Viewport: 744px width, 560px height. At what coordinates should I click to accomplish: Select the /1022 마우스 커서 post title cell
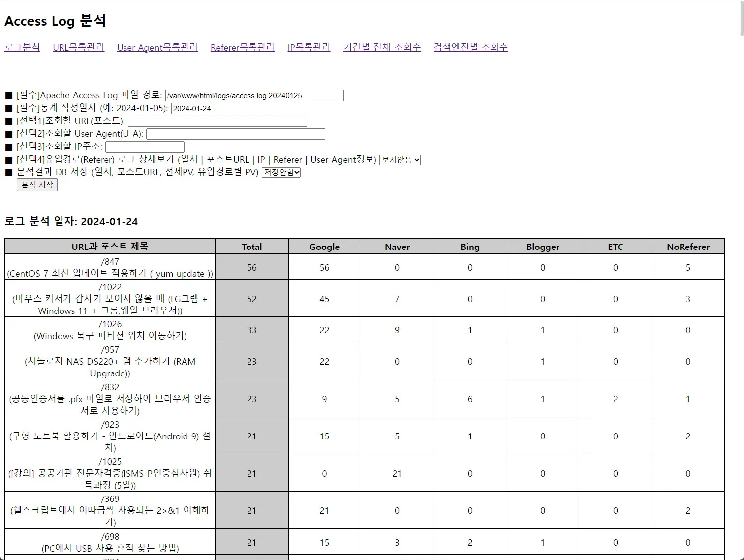[x=110, y=299]
